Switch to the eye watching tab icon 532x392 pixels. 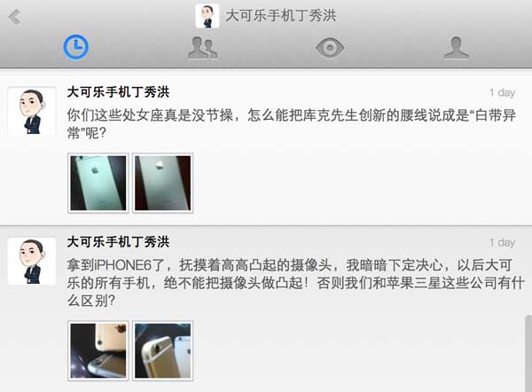pyautogui.click(x=330, y=48)
